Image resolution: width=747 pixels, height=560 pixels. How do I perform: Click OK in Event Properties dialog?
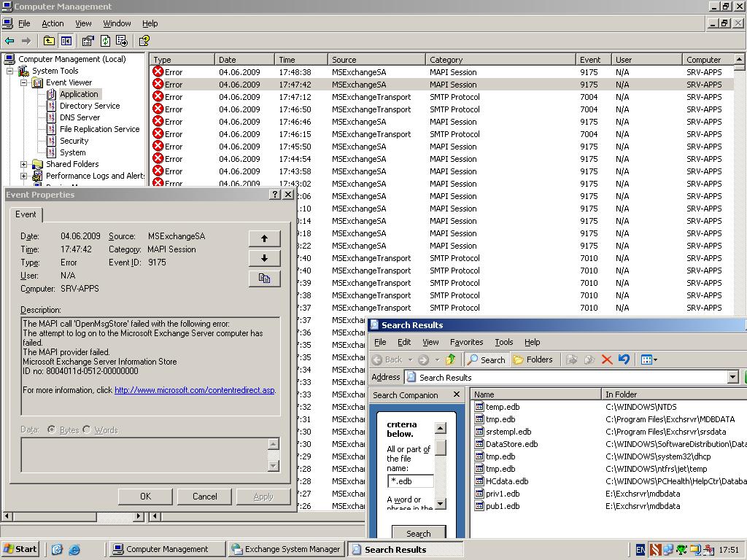(145, 496)
